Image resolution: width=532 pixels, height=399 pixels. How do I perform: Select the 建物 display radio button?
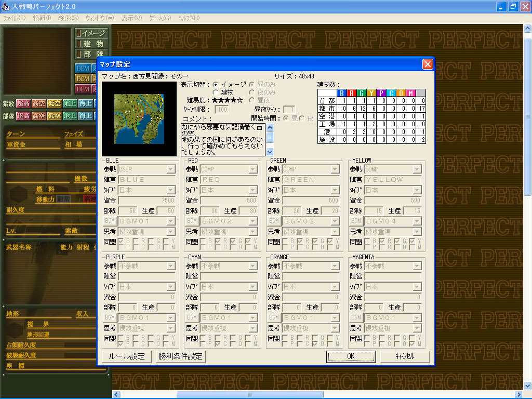click(215, 92)
